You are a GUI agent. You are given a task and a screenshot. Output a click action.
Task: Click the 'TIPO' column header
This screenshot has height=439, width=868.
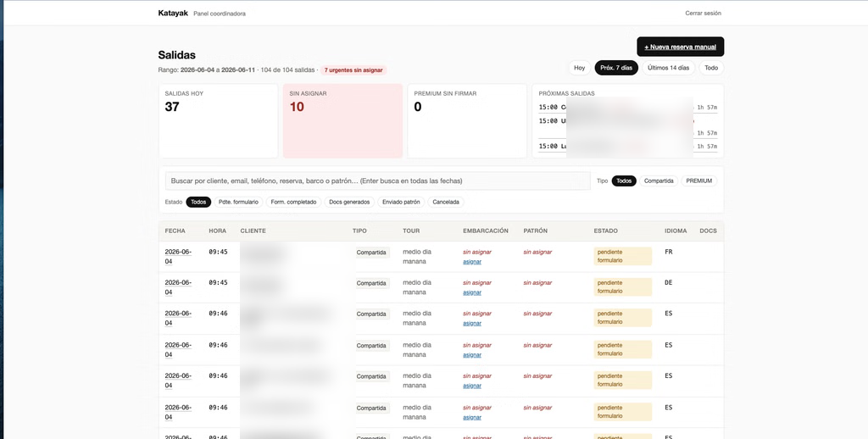359,231
